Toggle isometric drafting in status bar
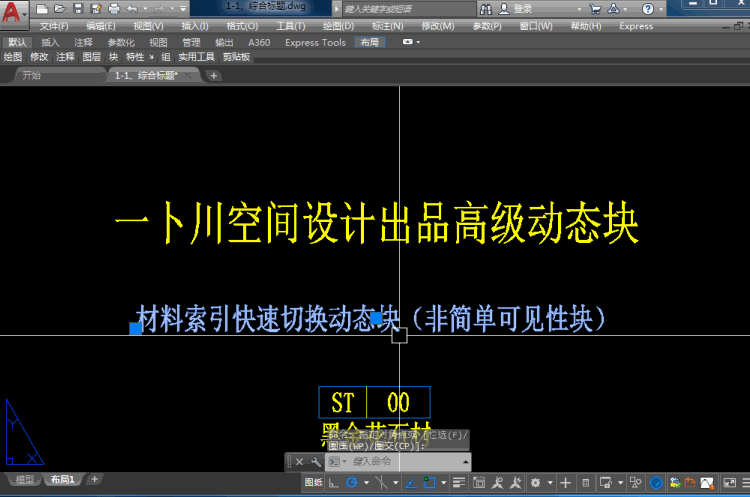 tap(381, 483)
